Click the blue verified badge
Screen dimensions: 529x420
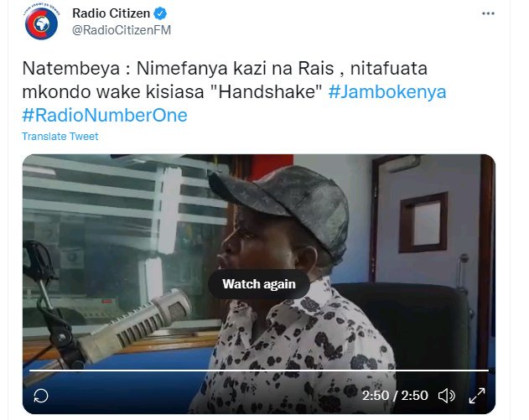point(160,13)
